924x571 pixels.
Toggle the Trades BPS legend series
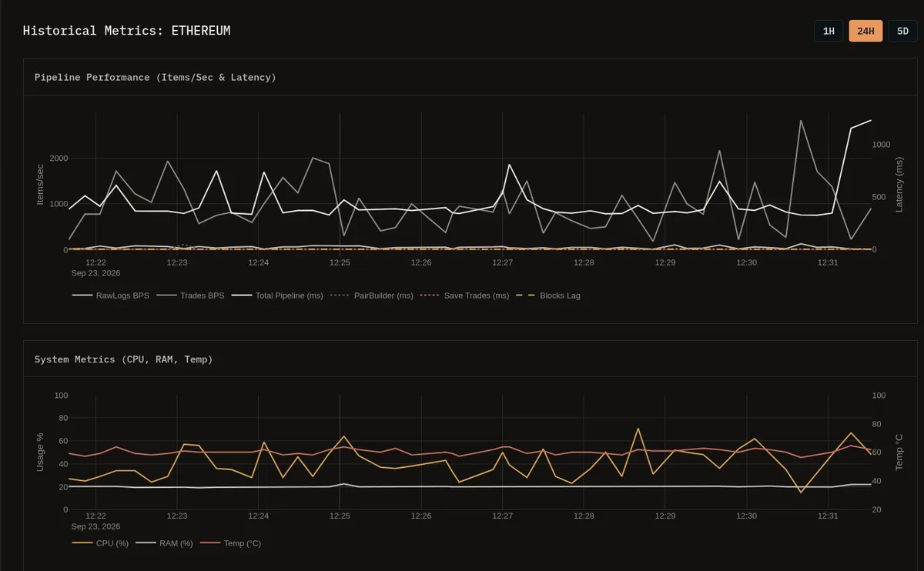click(x=190, y=296)
